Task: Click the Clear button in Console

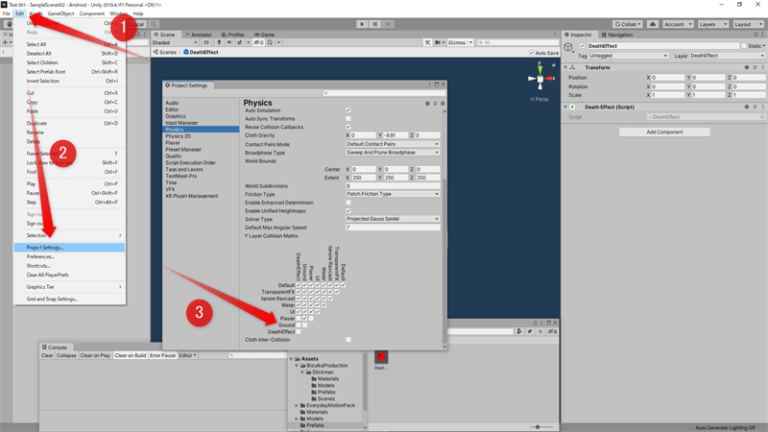Action: 47,355
